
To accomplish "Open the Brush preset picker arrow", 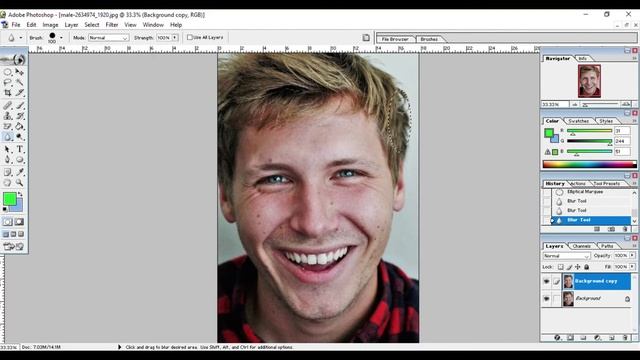I will (61, 38).
